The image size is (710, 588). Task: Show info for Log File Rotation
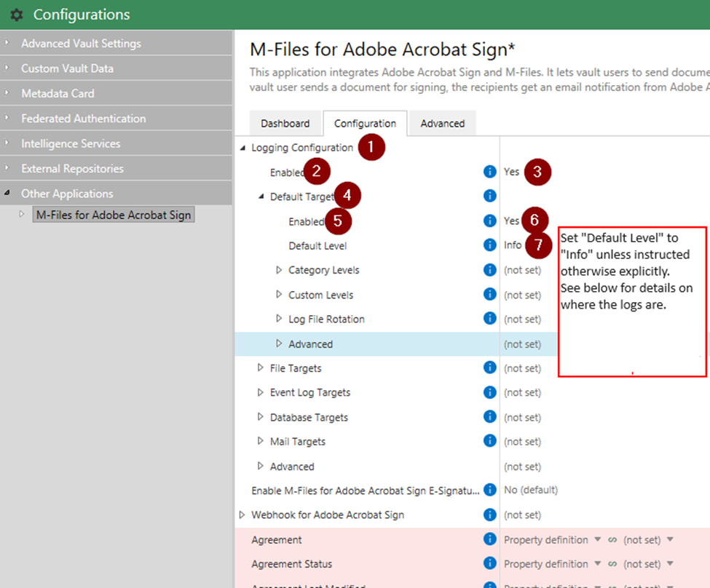(489, 318)
